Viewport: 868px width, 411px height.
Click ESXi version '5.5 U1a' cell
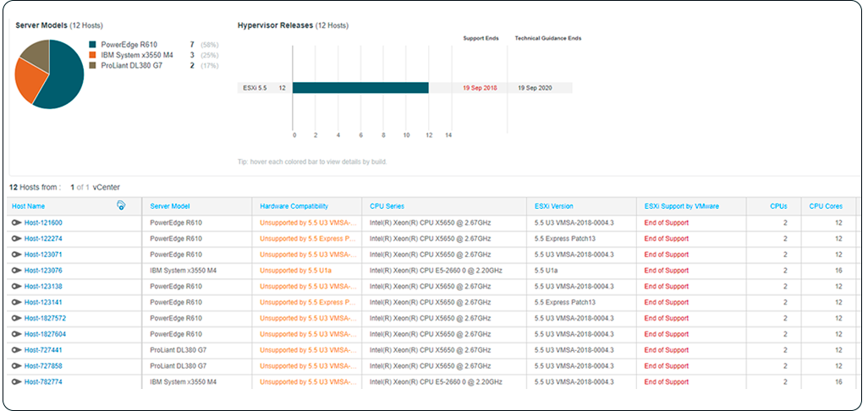[546, 271]
